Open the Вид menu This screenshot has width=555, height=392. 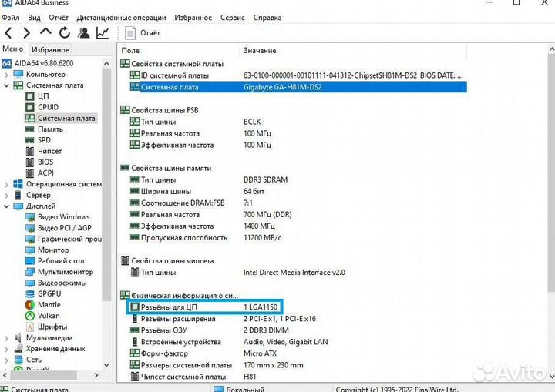34,18
